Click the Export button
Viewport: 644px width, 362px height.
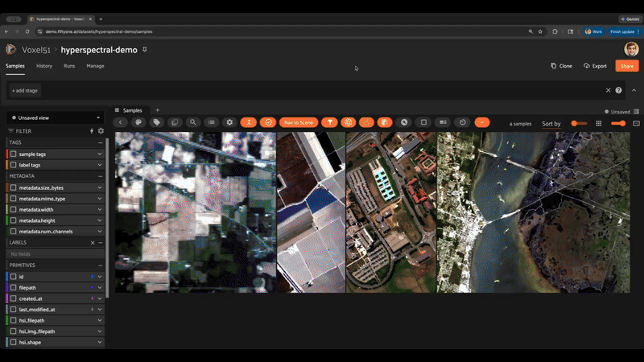(595, 66)
